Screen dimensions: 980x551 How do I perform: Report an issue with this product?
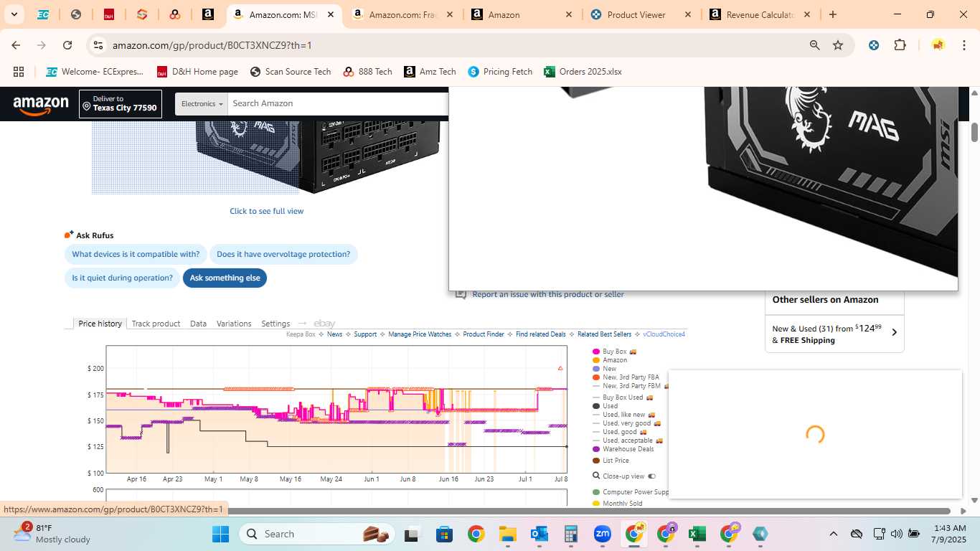pyautogui.click(x=548, y=294)
